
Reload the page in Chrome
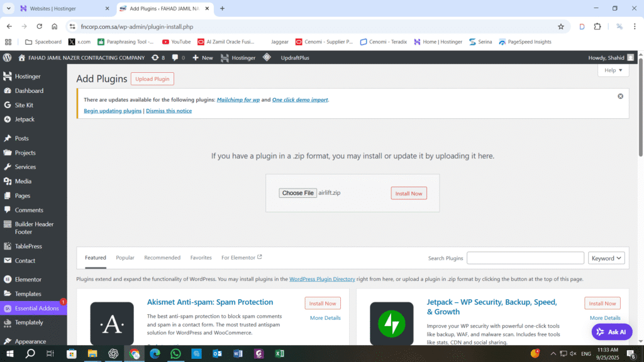tap(40, 26)
